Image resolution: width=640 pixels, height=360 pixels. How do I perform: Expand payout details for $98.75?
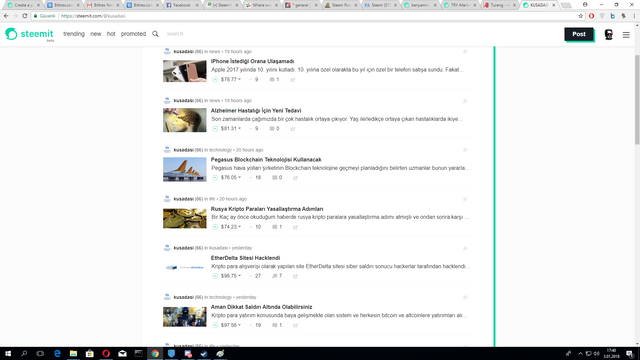pyautogui.click(x=231, y=276)
